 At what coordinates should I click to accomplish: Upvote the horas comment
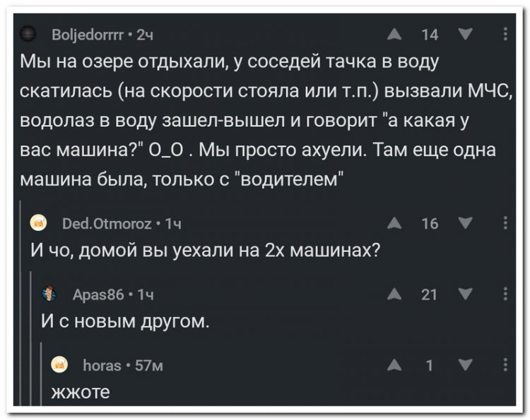pyautogui.click(x=394, y=365)
